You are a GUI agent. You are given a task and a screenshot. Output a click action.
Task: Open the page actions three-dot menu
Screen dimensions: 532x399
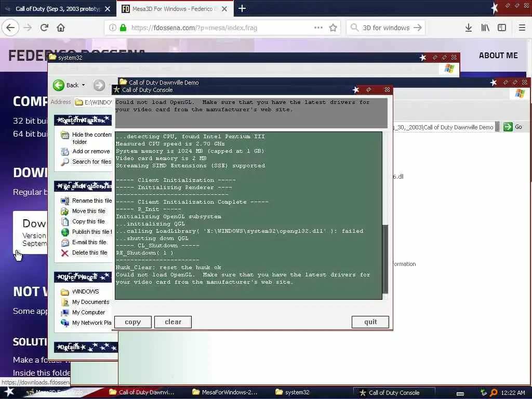pyautogui.click(x=318, y=28)
